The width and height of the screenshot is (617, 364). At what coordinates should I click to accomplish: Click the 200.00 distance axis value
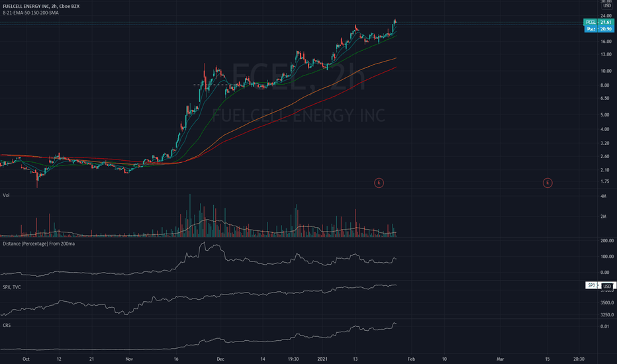tap(607, 240)
